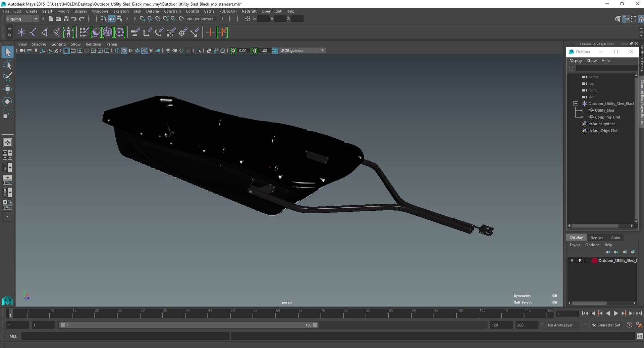Click the MEL command input field
Screen dimensions: 644x348
point(125,336)
